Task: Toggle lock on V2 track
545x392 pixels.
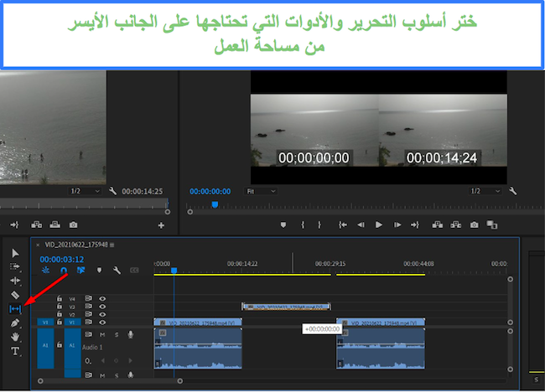Action: [60, 314]
